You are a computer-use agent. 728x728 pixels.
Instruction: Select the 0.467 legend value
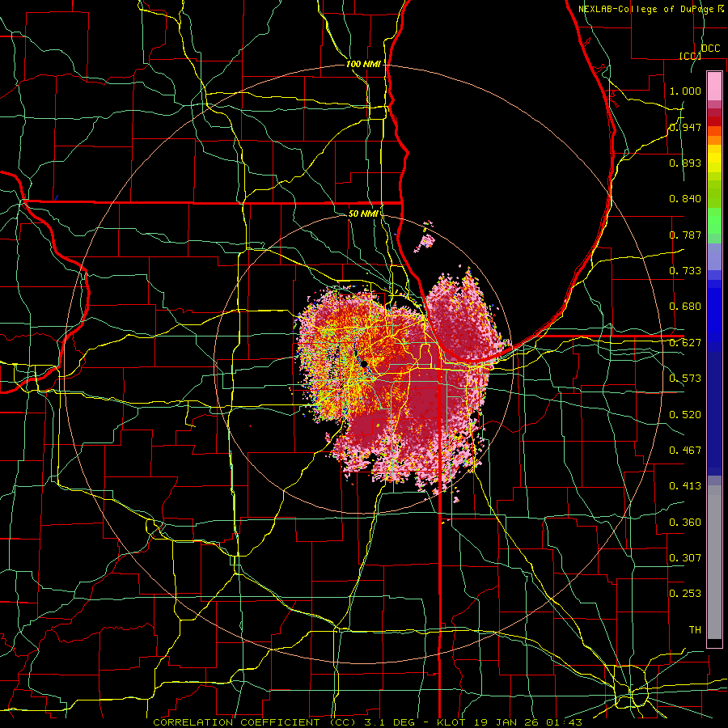point(685,450)
